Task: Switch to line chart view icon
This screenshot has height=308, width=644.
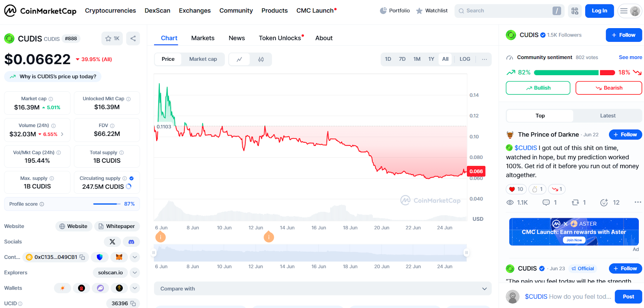Action: pyautogui.click(x=239, y=59)
